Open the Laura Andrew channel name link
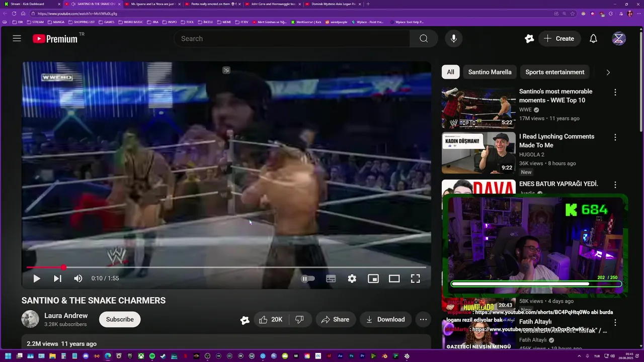Viewport: 644px width, 362px height. pyautogui.click(x=66, y=316)
